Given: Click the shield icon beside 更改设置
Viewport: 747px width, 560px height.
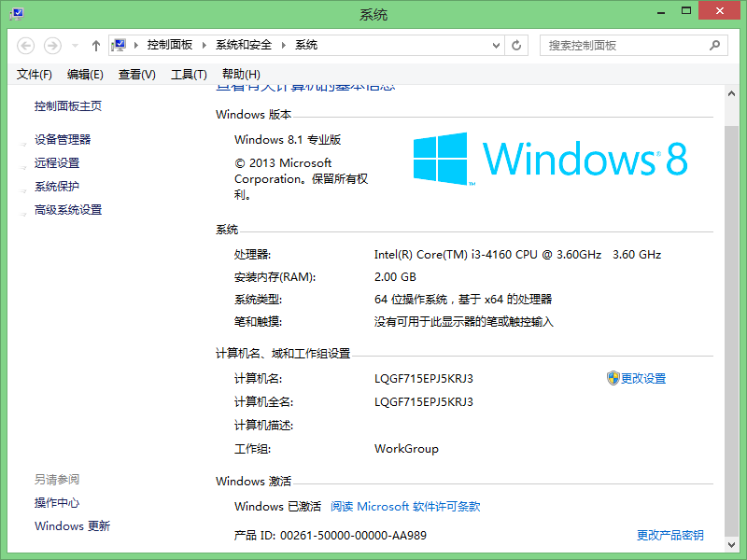Looking at the screenshot, I should coord(613,378).
